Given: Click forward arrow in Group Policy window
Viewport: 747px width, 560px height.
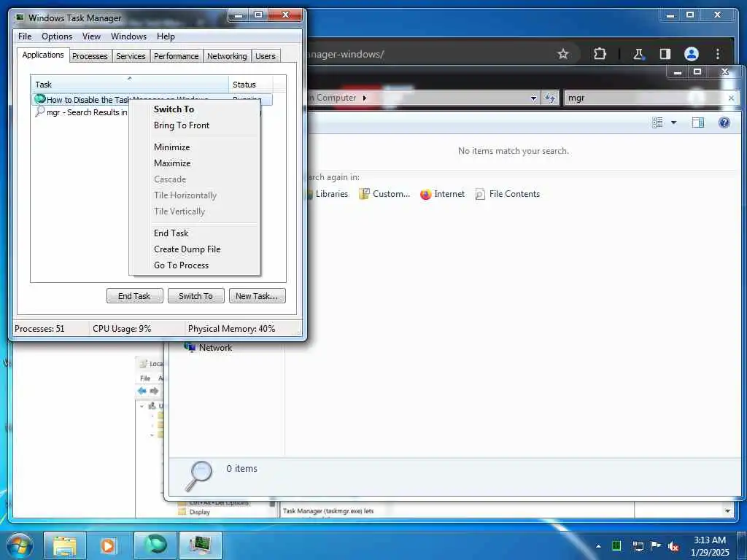Looking at the screenshot, I should coord(155,391).
